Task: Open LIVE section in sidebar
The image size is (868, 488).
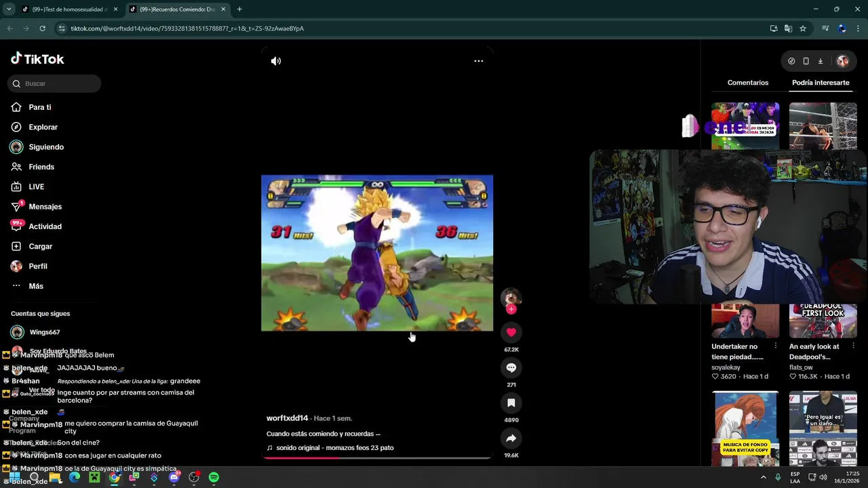Action: pyautogui.click(x=36, y=186)
